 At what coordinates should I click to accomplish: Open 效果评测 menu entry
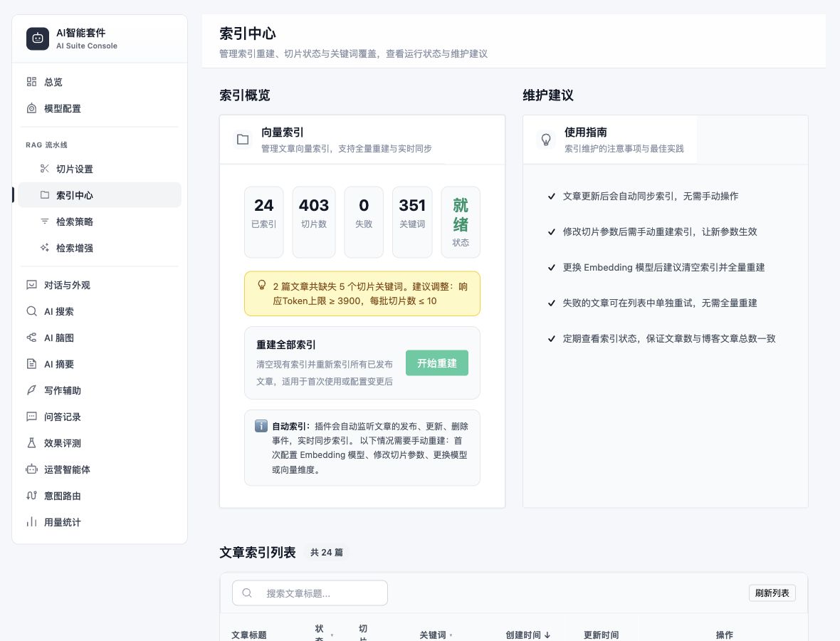(x=100, y=443)
